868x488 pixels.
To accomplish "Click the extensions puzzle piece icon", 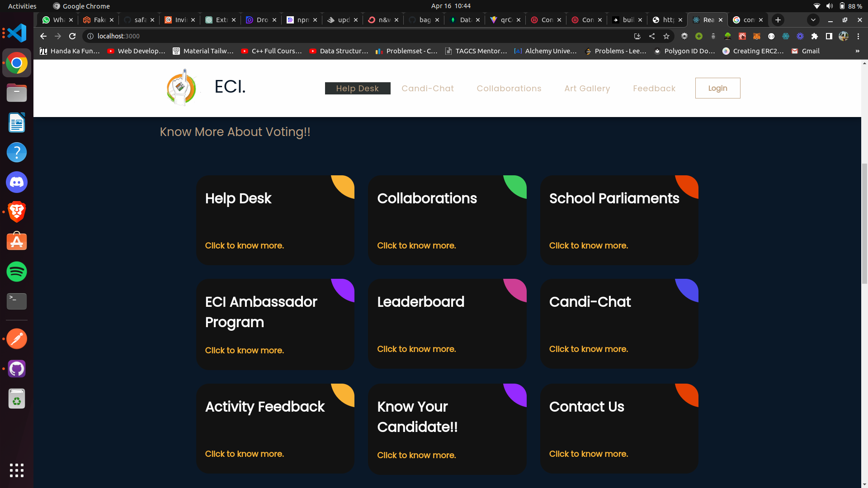I will pos(815,37).
